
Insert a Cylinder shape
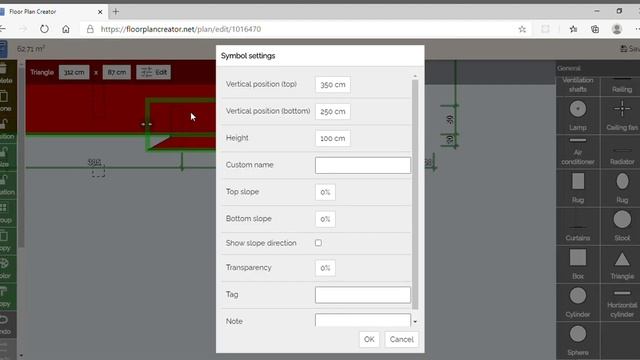(578, 302)
